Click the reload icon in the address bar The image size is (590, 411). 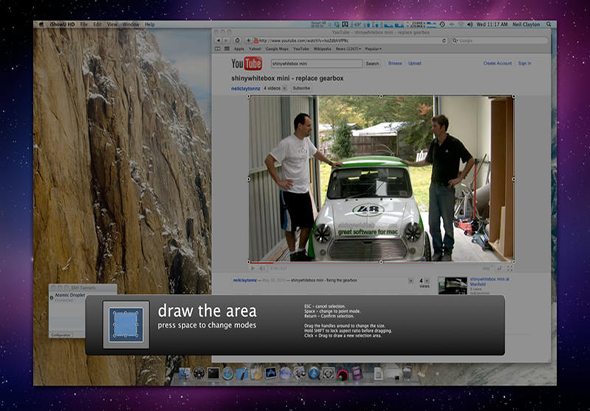point(444,40)
